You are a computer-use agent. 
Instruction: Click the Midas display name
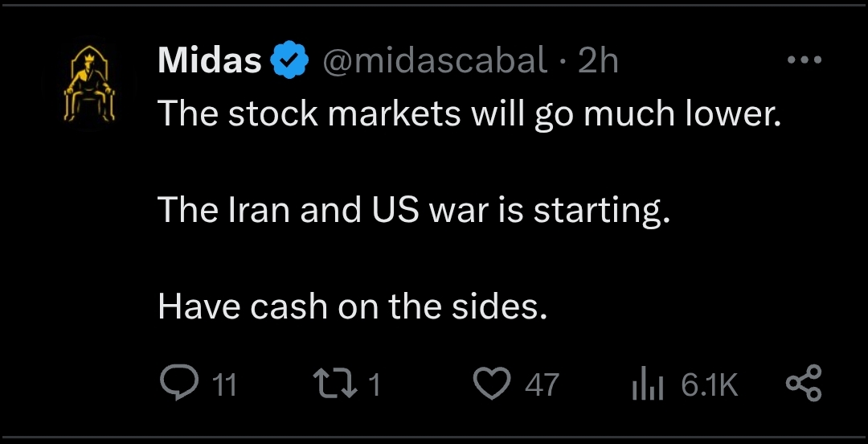(x=210, y=60)
